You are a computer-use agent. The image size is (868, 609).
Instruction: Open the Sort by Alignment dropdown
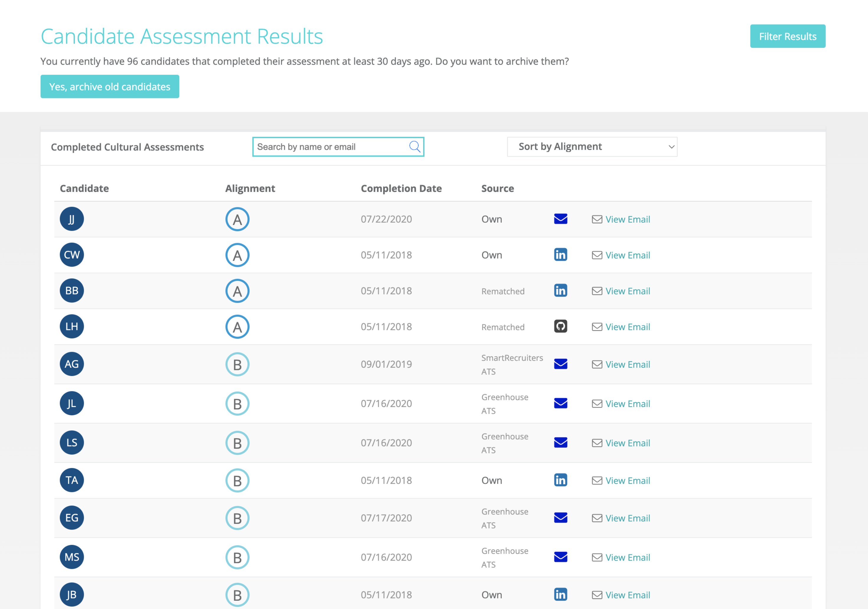(592, 146)
